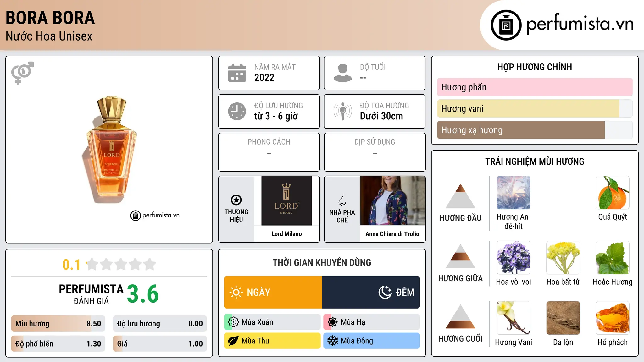Select the Mùa Thu season bar

(272, 341)
